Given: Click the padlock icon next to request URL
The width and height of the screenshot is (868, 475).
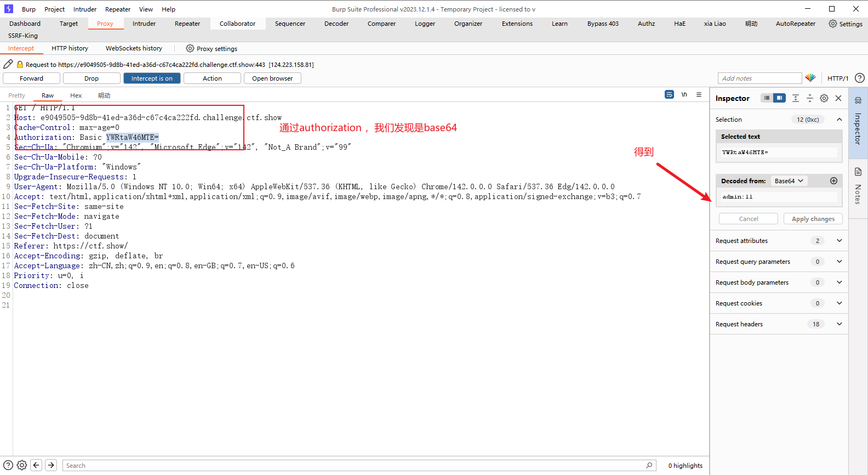Looking at the screenshot, I should pos(20,64).
